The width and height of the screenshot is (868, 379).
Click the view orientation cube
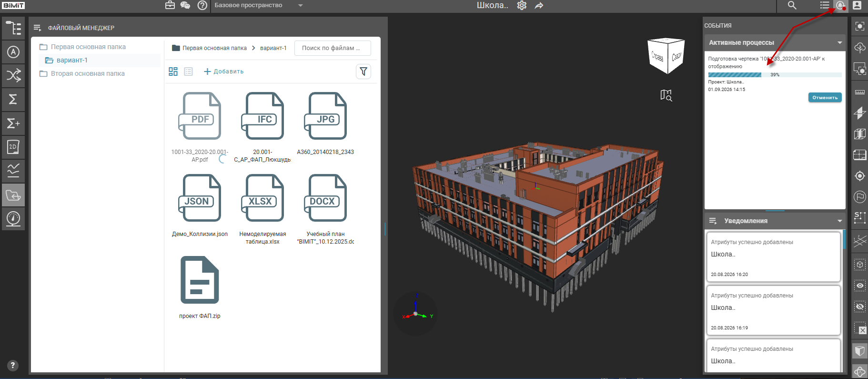point(667,56)
